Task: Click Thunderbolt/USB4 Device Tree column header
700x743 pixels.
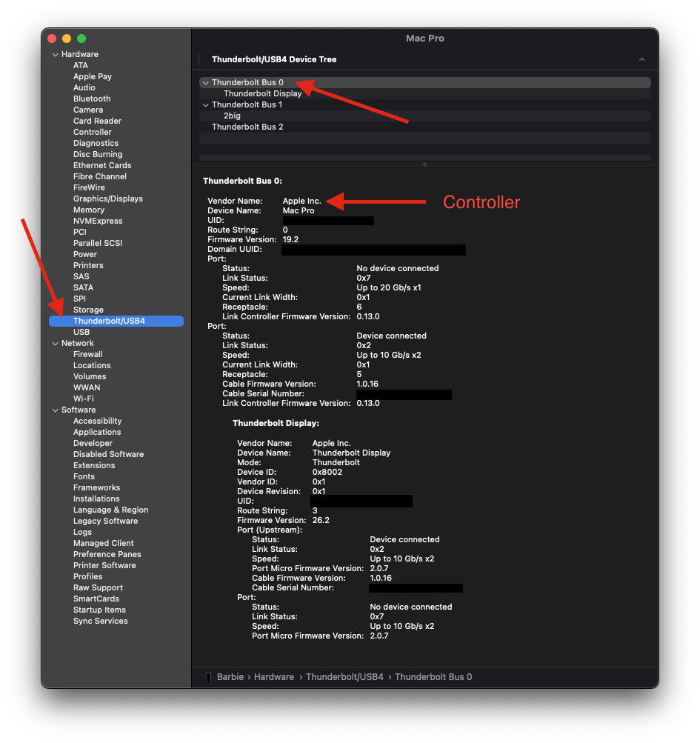Action: pyautogui.click(x=274, y=59)
